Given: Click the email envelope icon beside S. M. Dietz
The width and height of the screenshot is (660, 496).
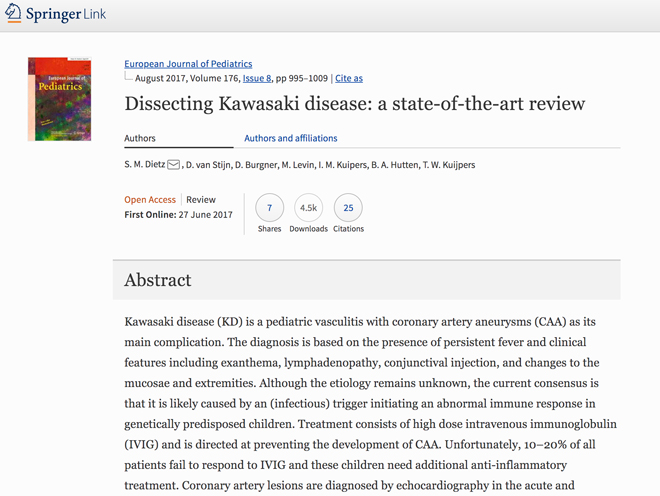Looking at the screenshot, I should point(173,165).
